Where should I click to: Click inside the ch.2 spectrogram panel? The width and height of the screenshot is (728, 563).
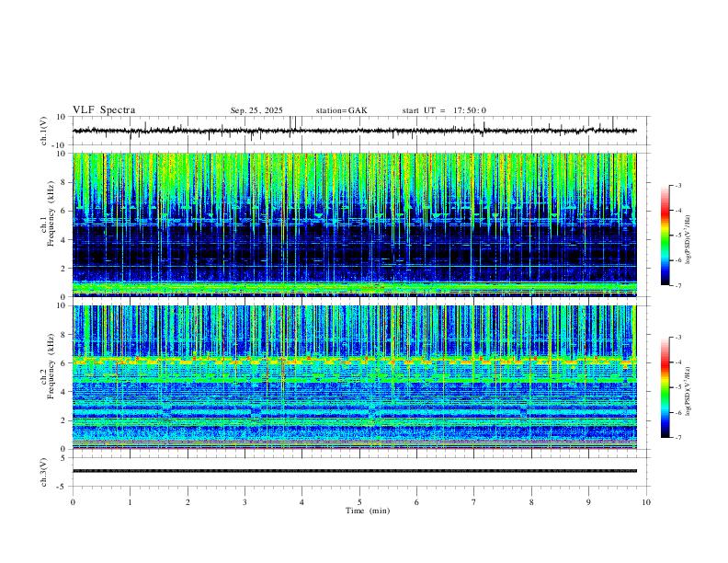tap(355, 377)
